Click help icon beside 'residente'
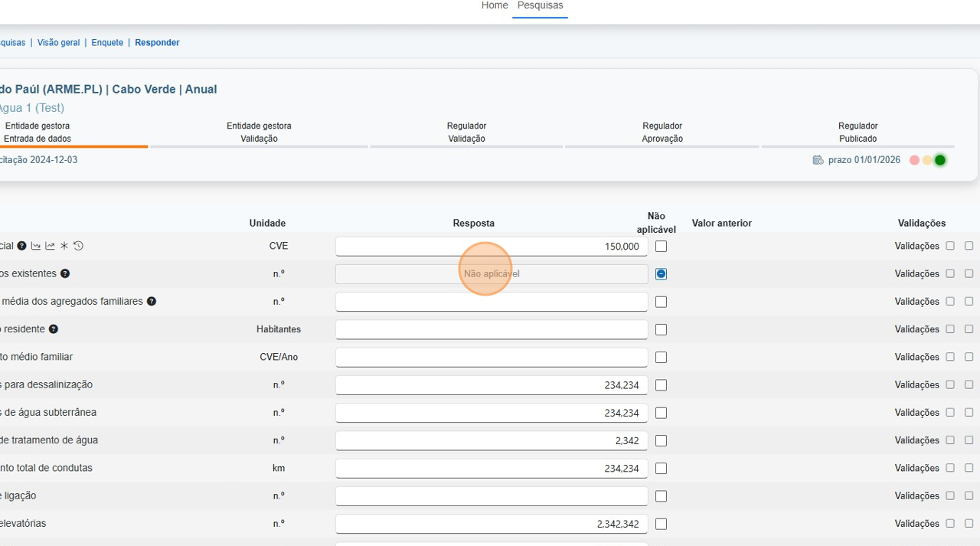This screenshot has width=980, height=546. (54, 329)
